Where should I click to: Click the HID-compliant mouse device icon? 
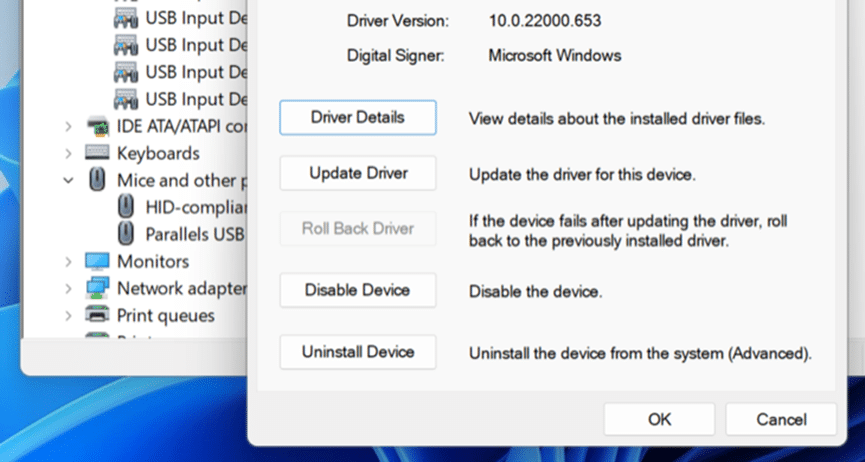tap(126, 207)
